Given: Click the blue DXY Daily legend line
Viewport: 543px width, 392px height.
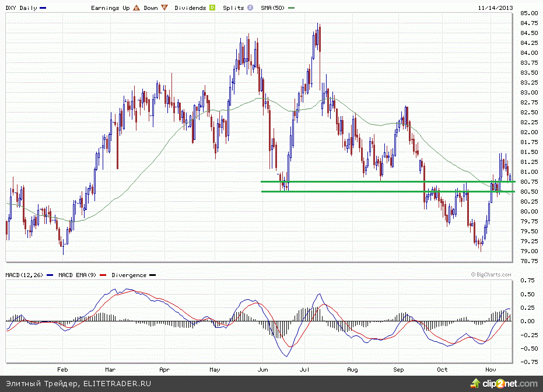Looking at the screenshot, I should pos(44,8).
